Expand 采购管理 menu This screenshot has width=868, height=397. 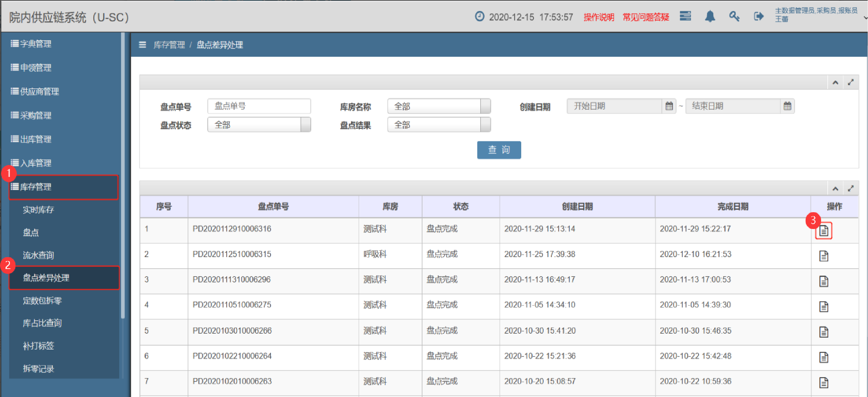coord(31,116)
